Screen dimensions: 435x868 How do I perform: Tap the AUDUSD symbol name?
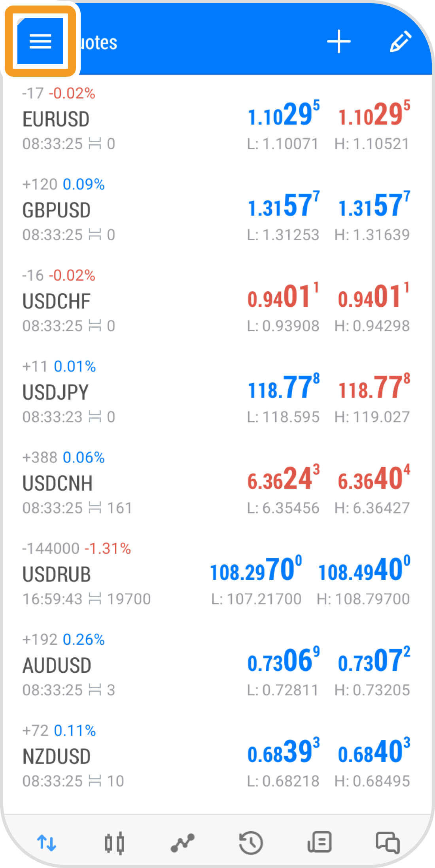pos(57,665)
